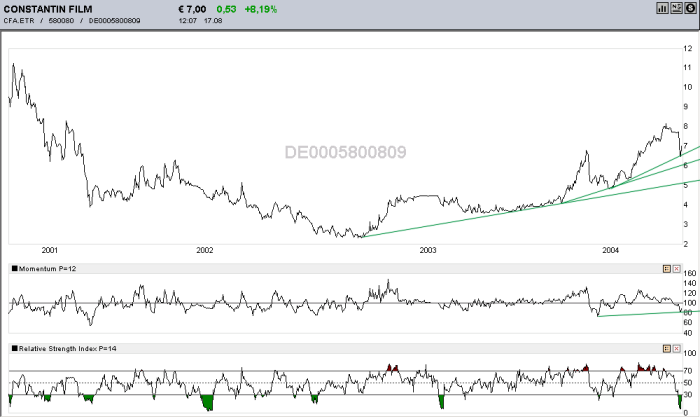Click the Momentum P=12 black square marker
Image resolution: width=700 pixels, height=419 pixels.
[14, 269]
